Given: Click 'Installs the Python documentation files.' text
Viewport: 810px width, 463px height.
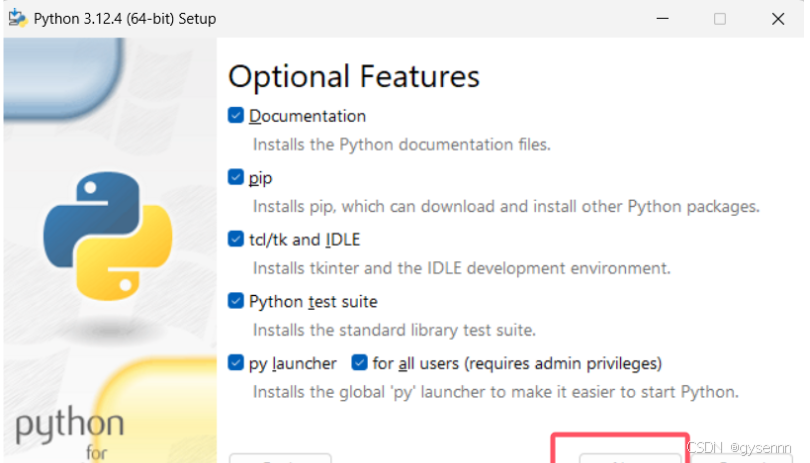Looking at the screenshot, I should click(401, 145).
